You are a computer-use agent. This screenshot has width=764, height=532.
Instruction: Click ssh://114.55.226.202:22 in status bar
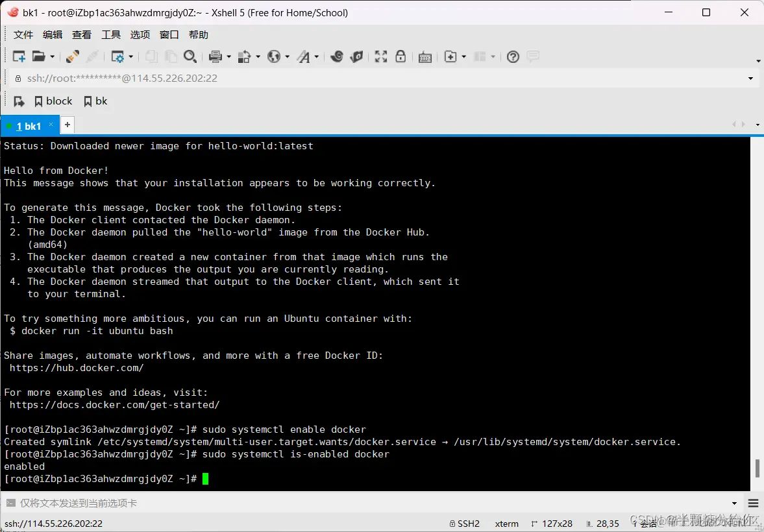(x=54, y=524)
